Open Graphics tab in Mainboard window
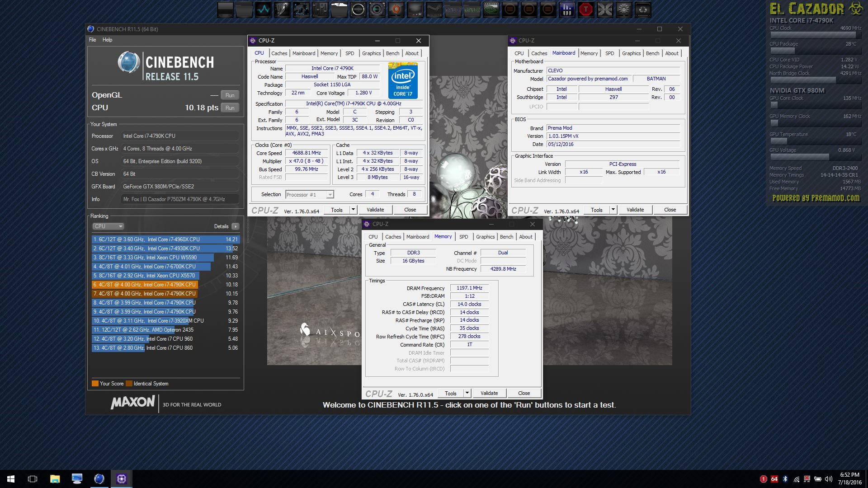The width and height of the screenshot is (868, 488). (x=631, y=53)
